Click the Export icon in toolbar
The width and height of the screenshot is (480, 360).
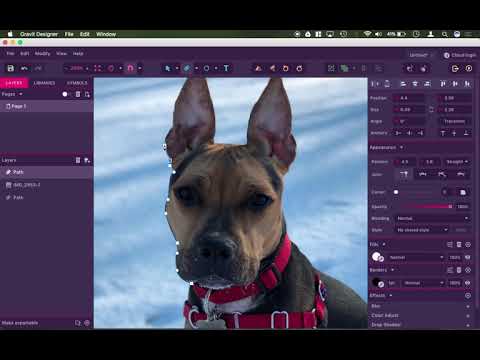click(x=455, y=68)
